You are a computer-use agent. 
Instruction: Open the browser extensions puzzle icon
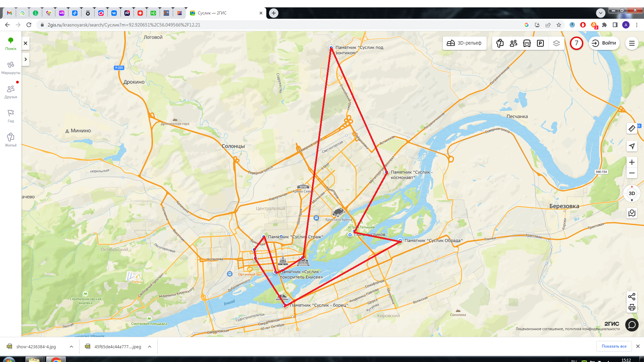point(604,25)
